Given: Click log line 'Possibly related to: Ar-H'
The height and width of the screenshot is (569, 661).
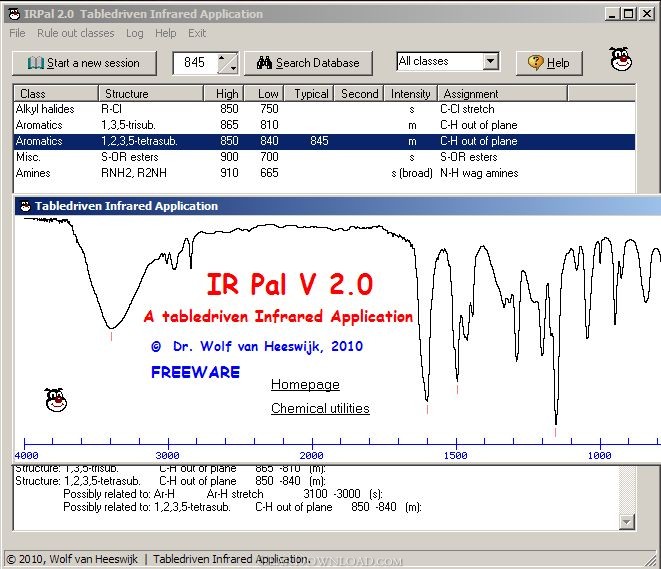Looking at the screenshot, I should tap(223, 494).
